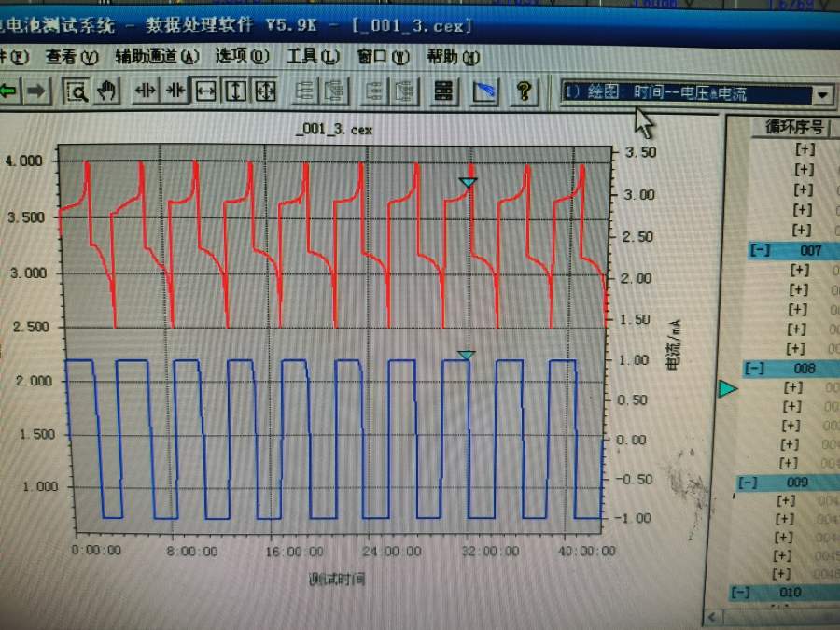Click the vertical fit-height arrows icon
The height and width of the screenshot is (630, 840).
click(235, 91)
